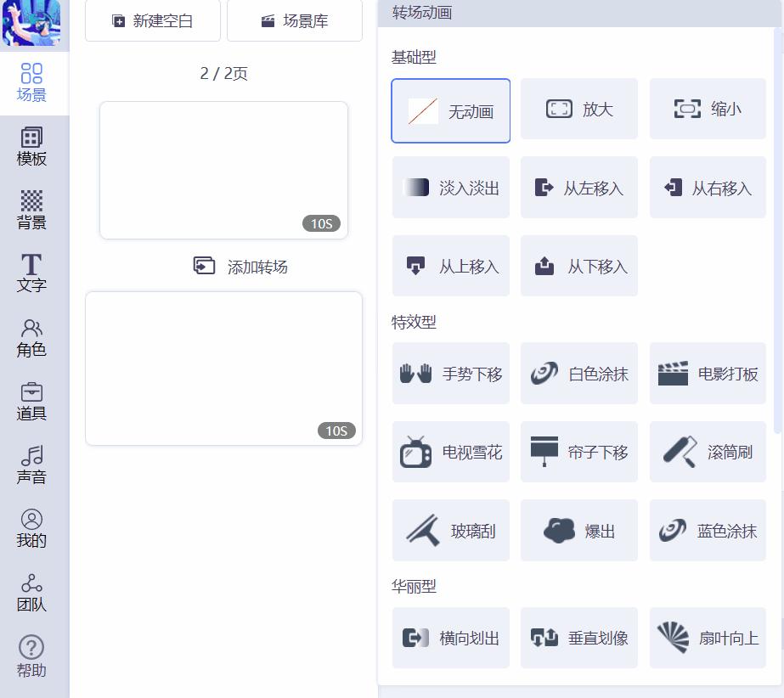
Task: Click the 转场动画 panel title
Action: pos(422,12)
